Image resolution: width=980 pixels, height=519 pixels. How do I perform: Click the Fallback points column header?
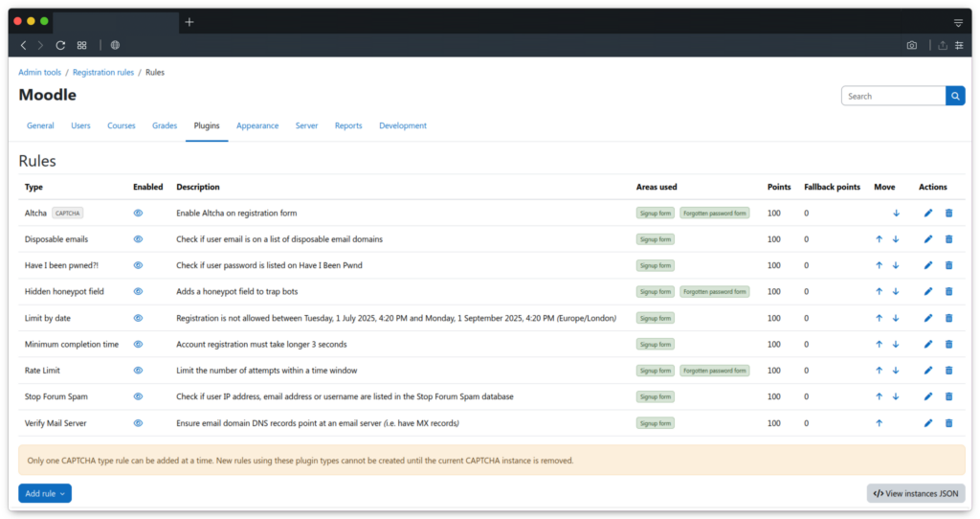coord(832,187)
